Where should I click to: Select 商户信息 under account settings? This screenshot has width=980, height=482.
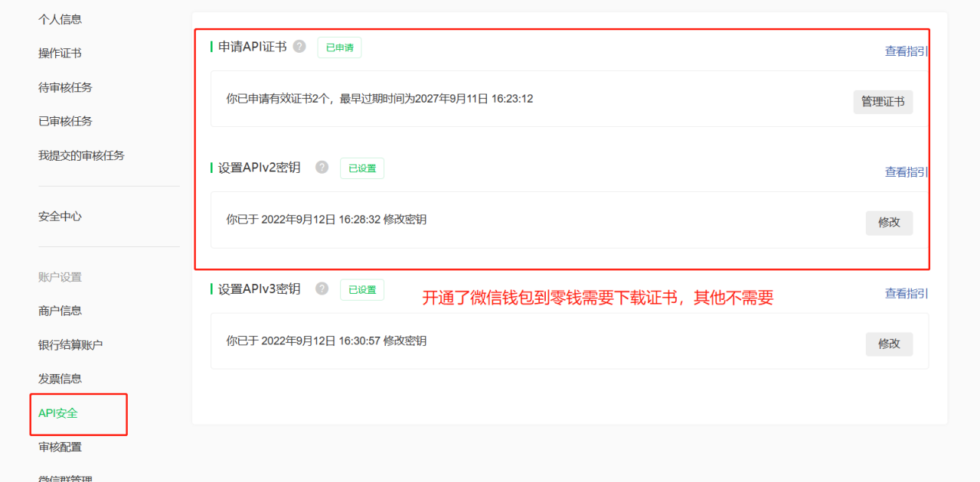60,311
